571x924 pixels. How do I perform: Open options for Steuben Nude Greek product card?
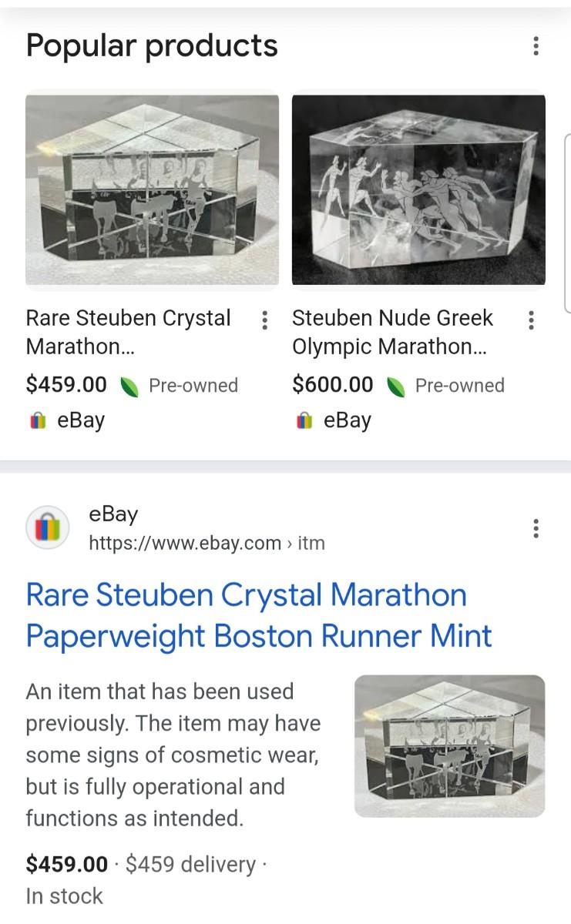click(530, 320)
